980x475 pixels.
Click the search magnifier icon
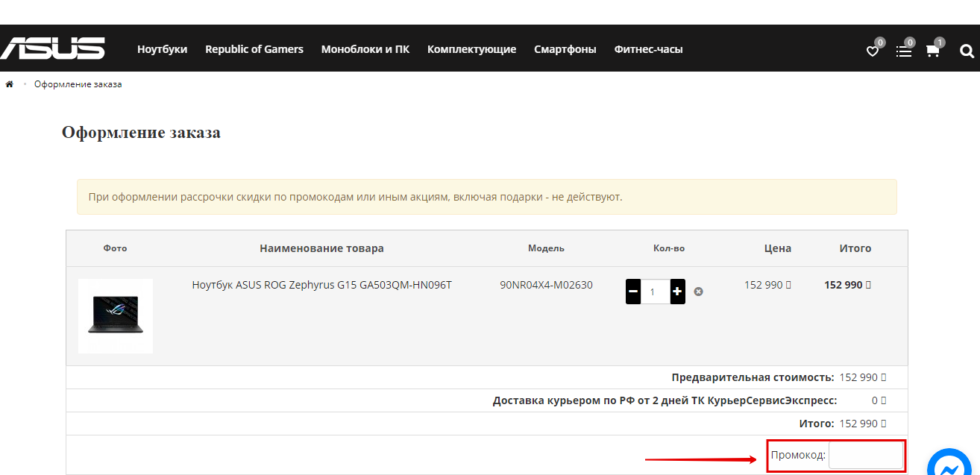coord(967,51)
